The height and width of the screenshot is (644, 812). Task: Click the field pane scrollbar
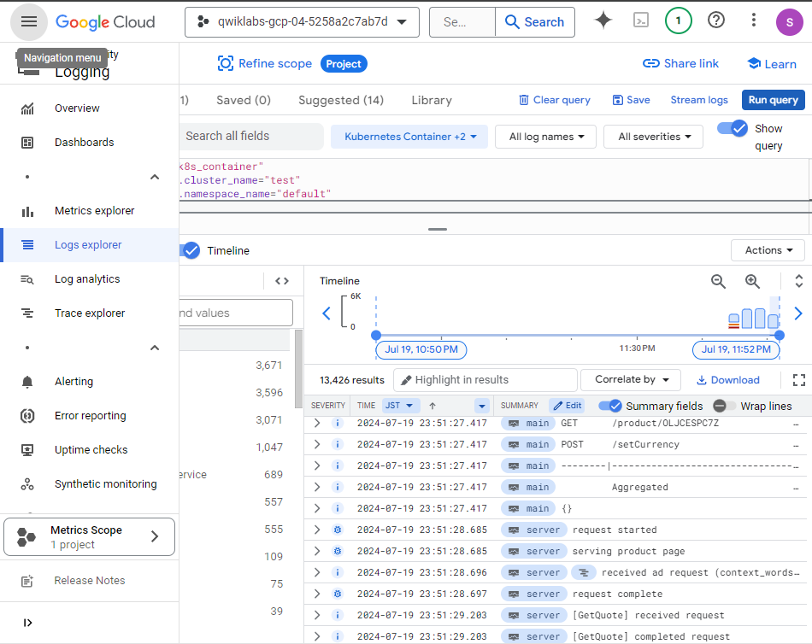coord(299,369)
